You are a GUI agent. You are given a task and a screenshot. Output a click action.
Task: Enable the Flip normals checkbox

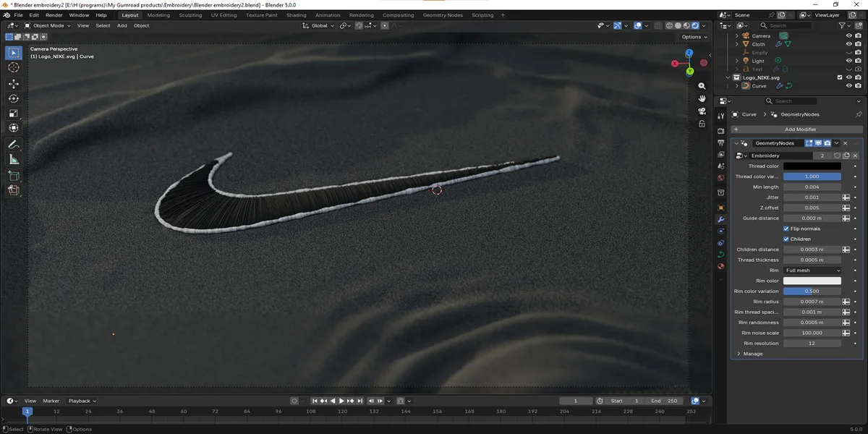coord(786,228)
